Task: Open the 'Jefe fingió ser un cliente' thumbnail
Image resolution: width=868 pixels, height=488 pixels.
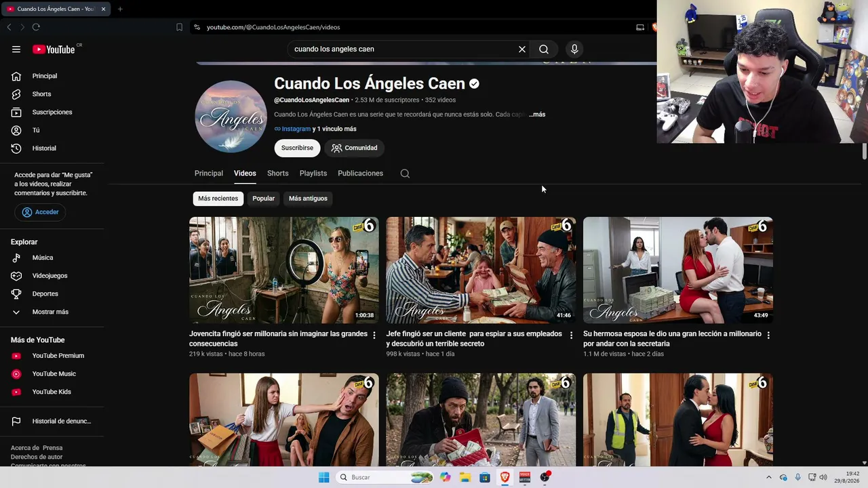Action: coord(481,270)
